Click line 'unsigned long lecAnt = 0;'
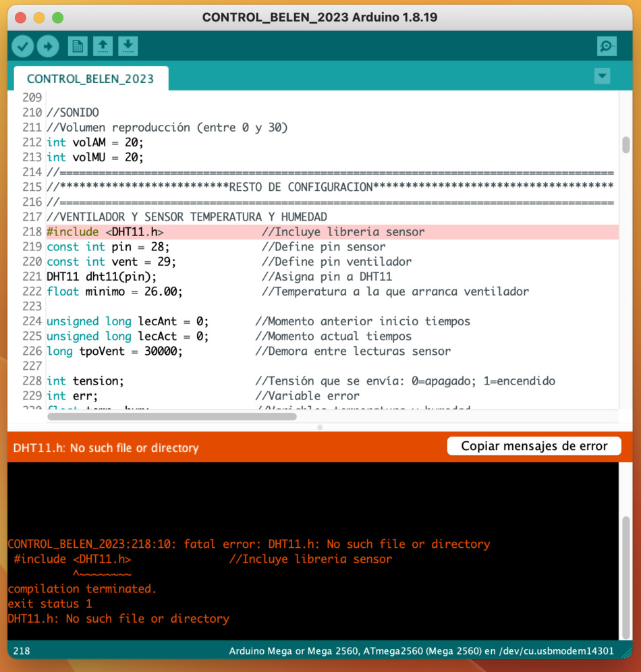 [x=128, y=321]
